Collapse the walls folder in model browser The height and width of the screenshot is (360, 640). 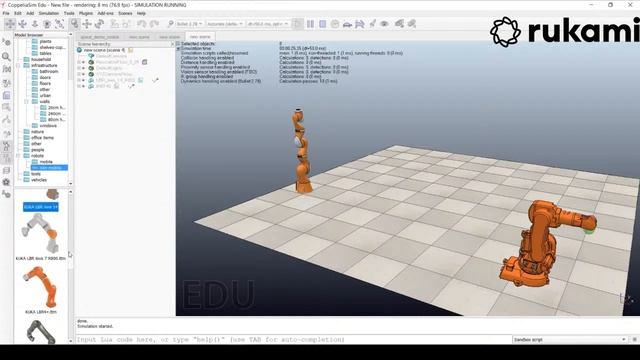tap(27, 101)
